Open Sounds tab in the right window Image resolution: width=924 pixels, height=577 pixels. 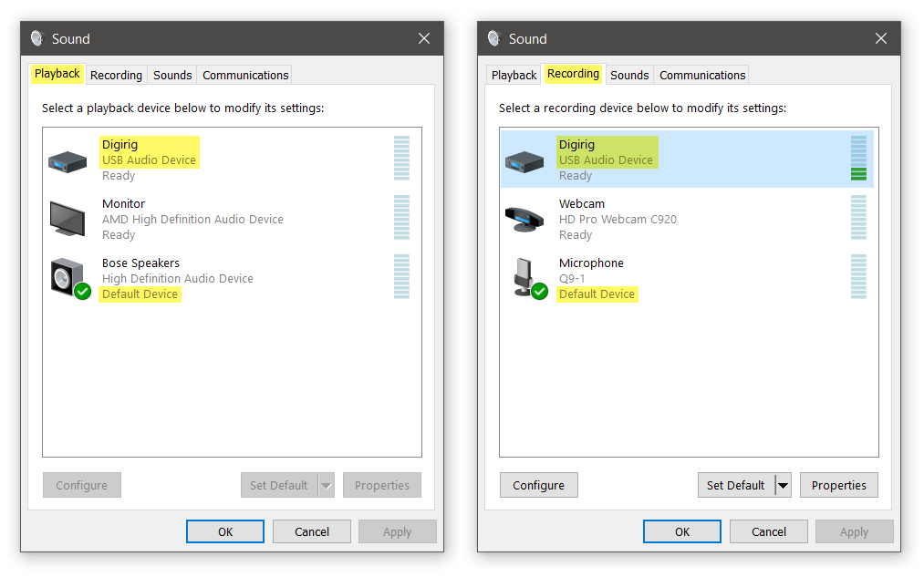click(x=629, y=75)
